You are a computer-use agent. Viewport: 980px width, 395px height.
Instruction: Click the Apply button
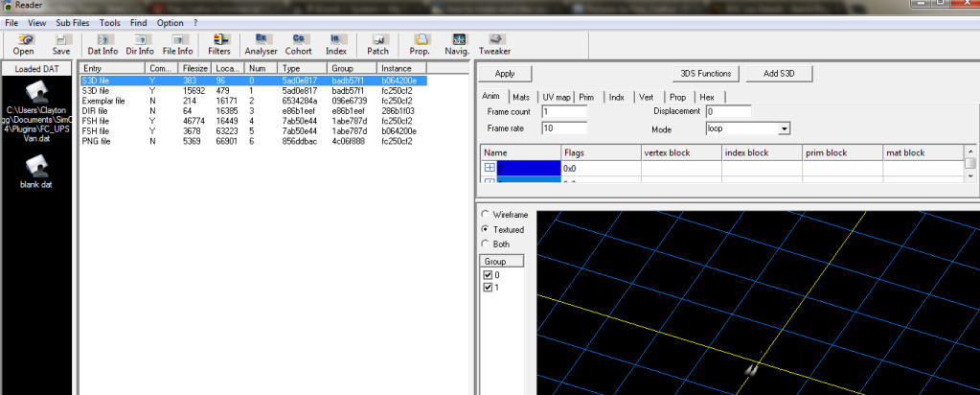point(505,73)
